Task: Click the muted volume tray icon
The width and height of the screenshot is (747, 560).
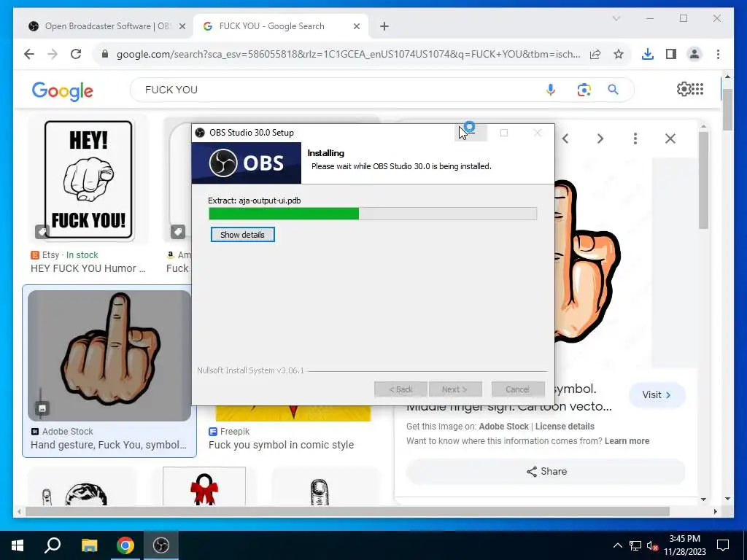Action: click(x=652, y=545)
